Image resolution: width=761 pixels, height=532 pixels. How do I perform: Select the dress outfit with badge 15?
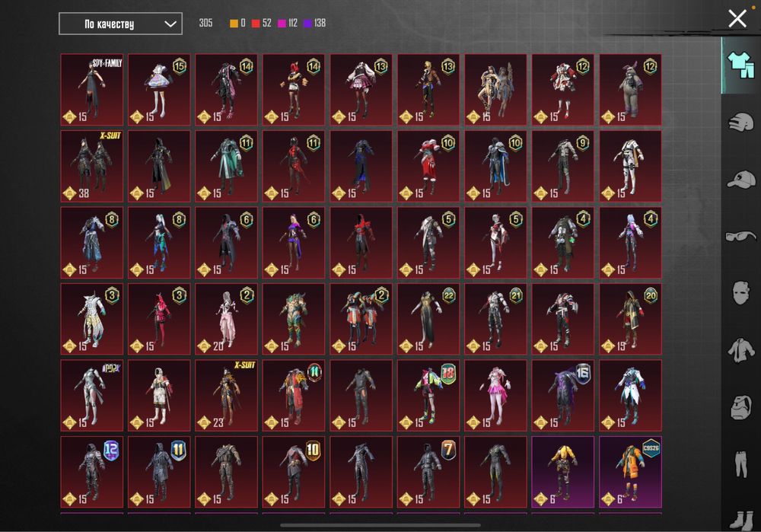(x=159, y=90)
